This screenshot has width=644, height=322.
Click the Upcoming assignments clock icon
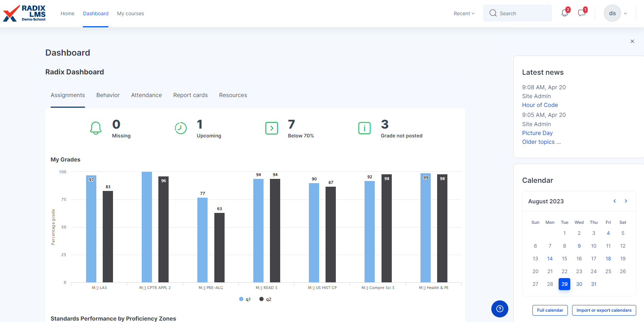tap(181, 128)
